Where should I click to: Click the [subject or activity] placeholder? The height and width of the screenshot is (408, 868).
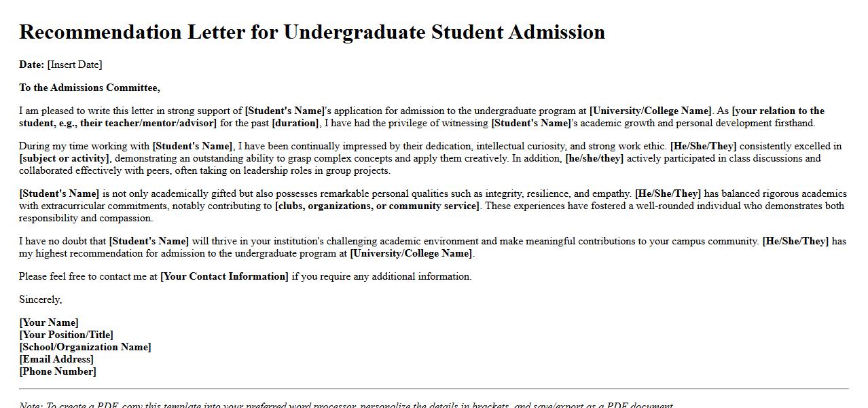(64, 158)
